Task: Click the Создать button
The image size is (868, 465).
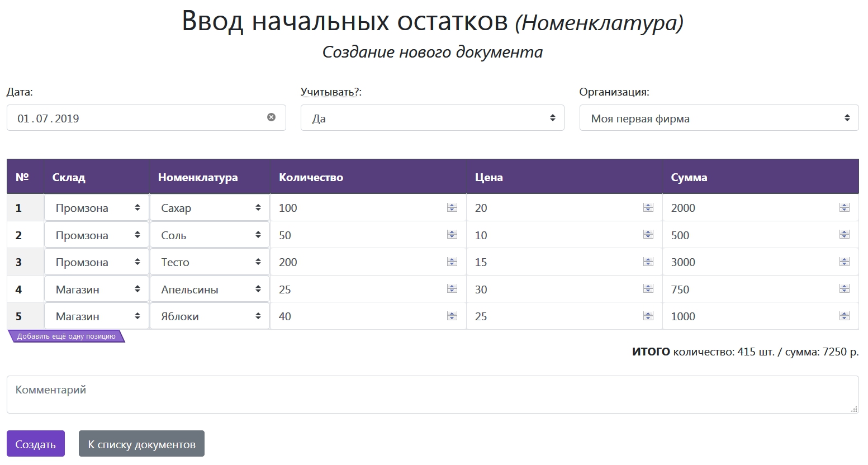Action: pos(36,444)
